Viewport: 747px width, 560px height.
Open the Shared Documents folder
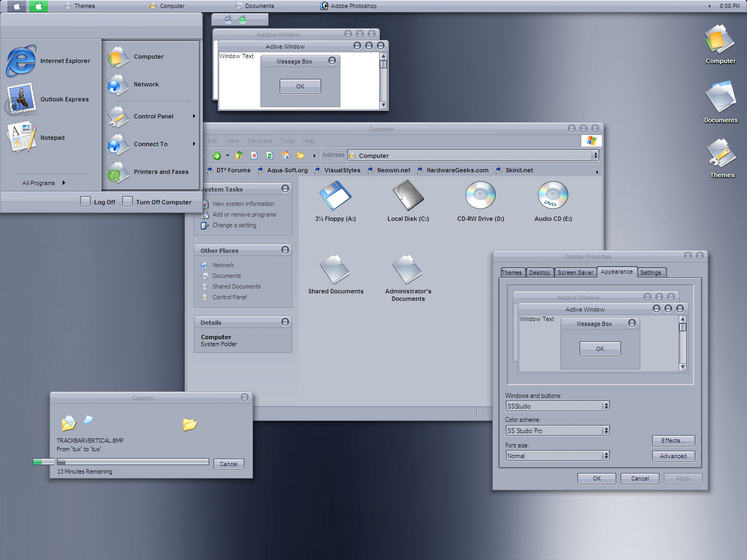[x=336, y=272]
